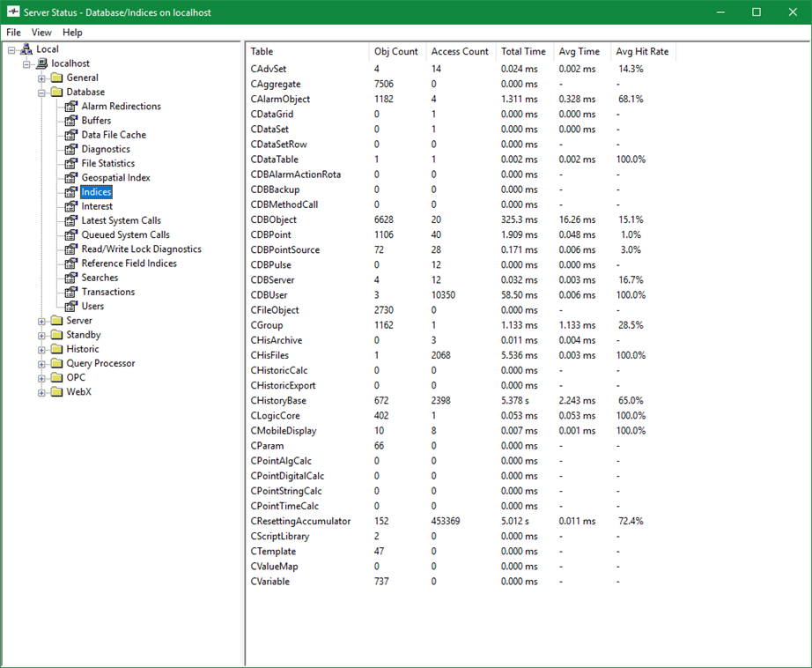Screen dimensions: 812x668
Task: Click the Geospatial Index node icon
Action: click(x=71, y=178)
